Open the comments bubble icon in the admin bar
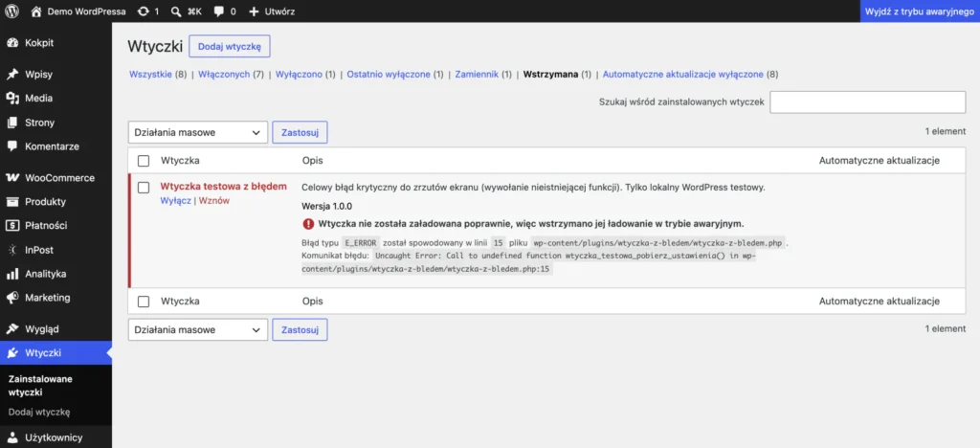980x448 pixels. click(x=219, y=11)
